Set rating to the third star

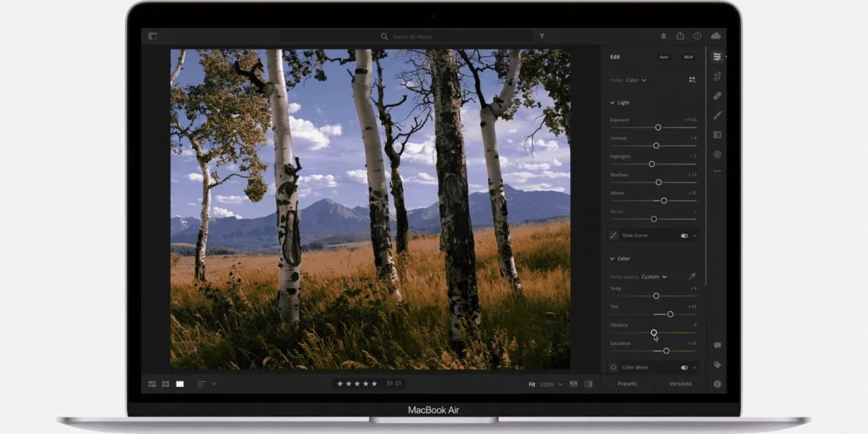point(357,384)
